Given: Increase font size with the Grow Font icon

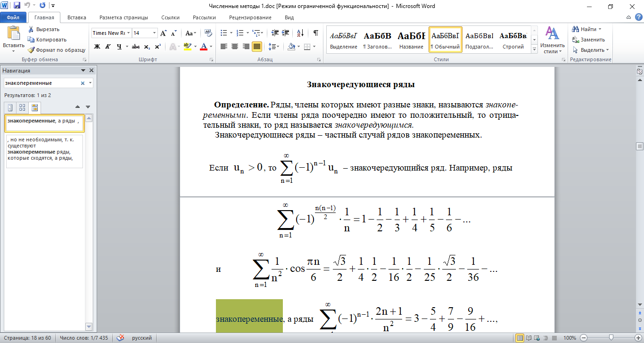Looking at the screenshot, I should 164,33.
